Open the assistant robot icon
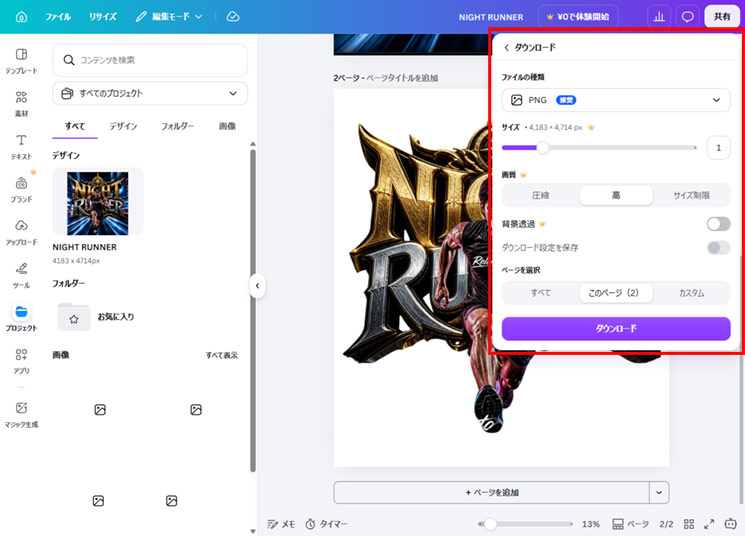Viewport: 745px width, 536px height. pyautogui.click(x=731, y=524)
